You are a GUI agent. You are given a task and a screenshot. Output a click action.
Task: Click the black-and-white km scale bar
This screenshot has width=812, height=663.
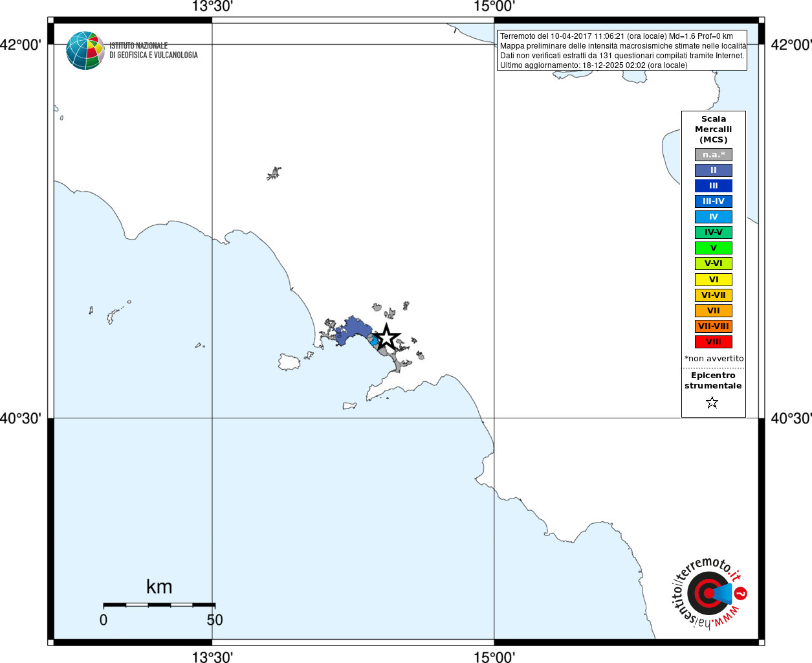tap(159, 605)
